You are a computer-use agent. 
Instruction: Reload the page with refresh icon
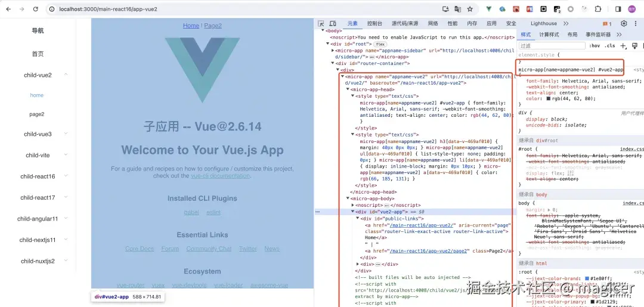coord(35,9)
